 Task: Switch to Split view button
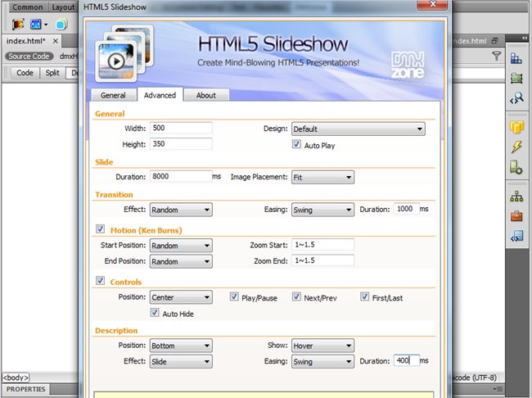click(x=52, y=73)
